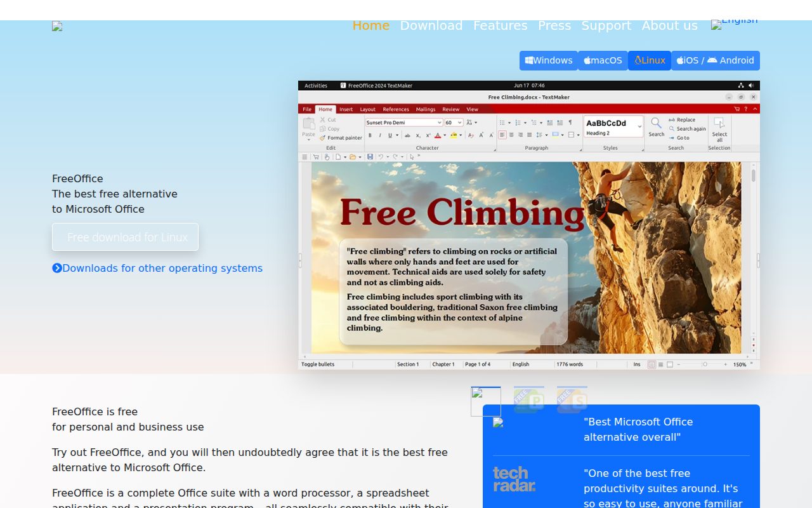The width and height of the screenshot is (812, 508).
Task: Adjust the zoom slider in status bar
Action: click(x=704, y=364)
